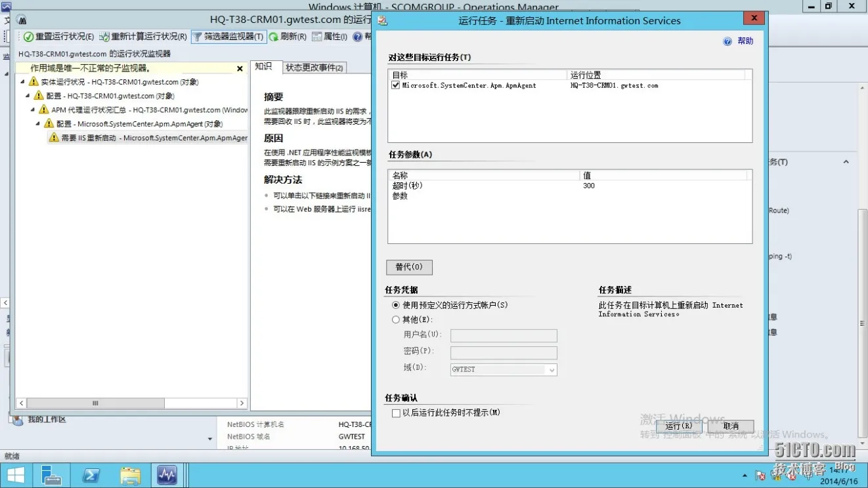Click the tree scrollbar's right arrow
The width and height of the screenshot is (868, 488).
coord(242,403)
